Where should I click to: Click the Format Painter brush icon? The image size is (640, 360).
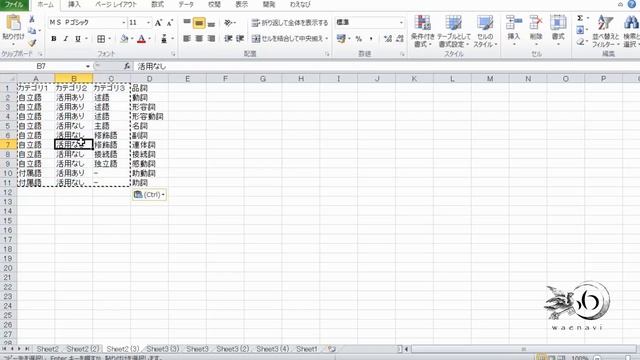click(x=32, y=43)
